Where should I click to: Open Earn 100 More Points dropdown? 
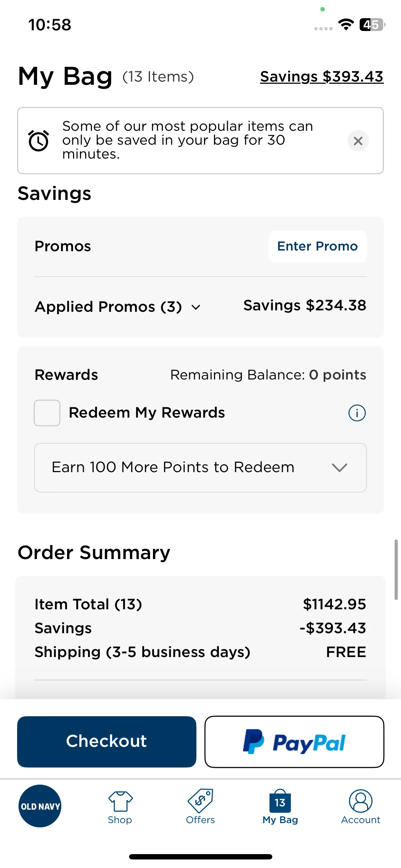200,467
